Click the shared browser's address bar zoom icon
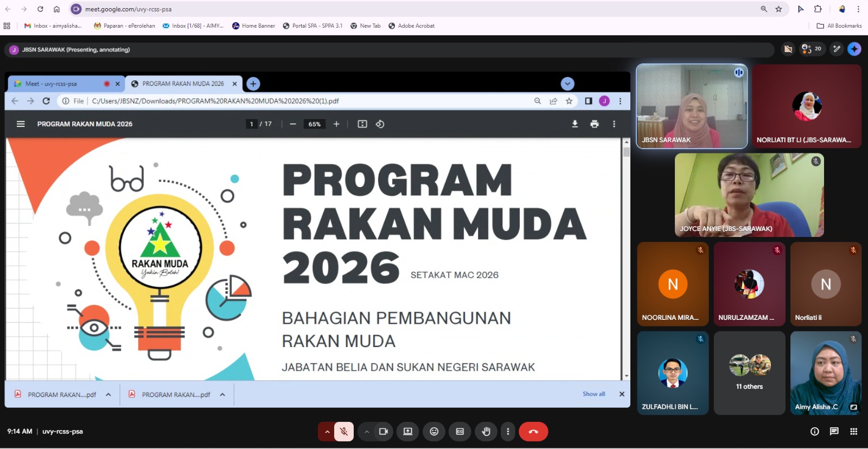This screenshot has height=449, width=868. (x=538, y=101)
